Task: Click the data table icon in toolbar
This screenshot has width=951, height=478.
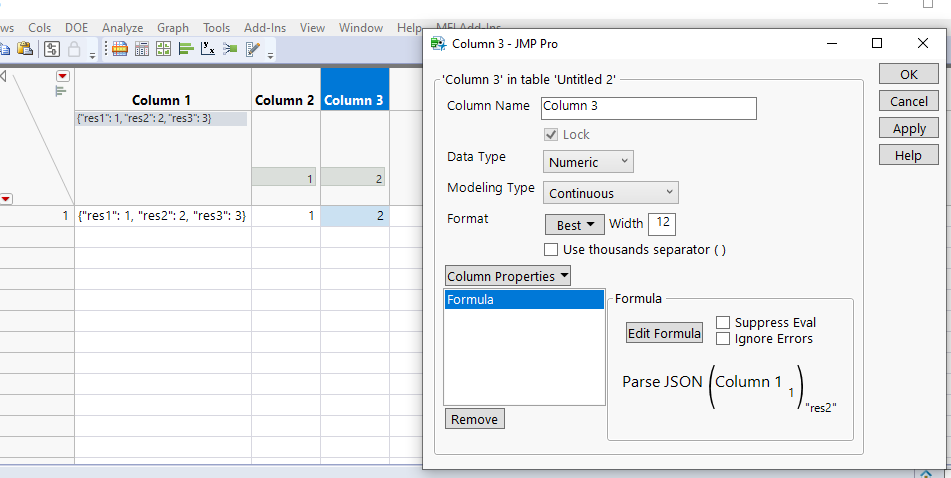Action: coord(119,48)
